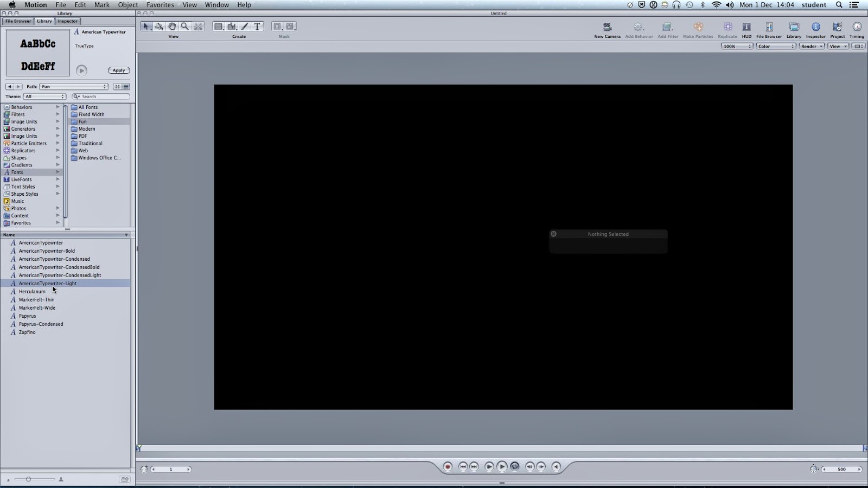Viewport: 868px width, 488px height.
Task: Toggle loop playback
Action: (514, 466)
